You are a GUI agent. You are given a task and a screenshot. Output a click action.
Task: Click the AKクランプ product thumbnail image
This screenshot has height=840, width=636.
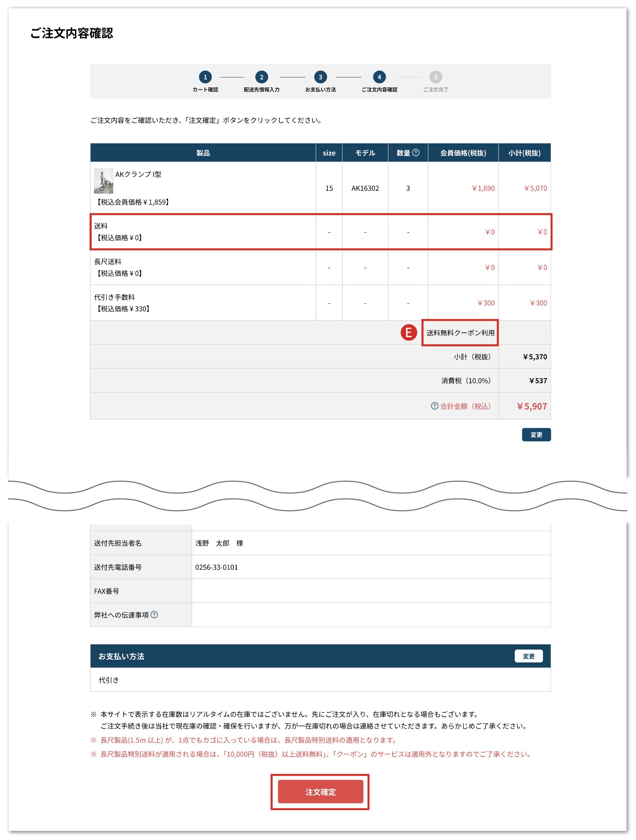103,181
